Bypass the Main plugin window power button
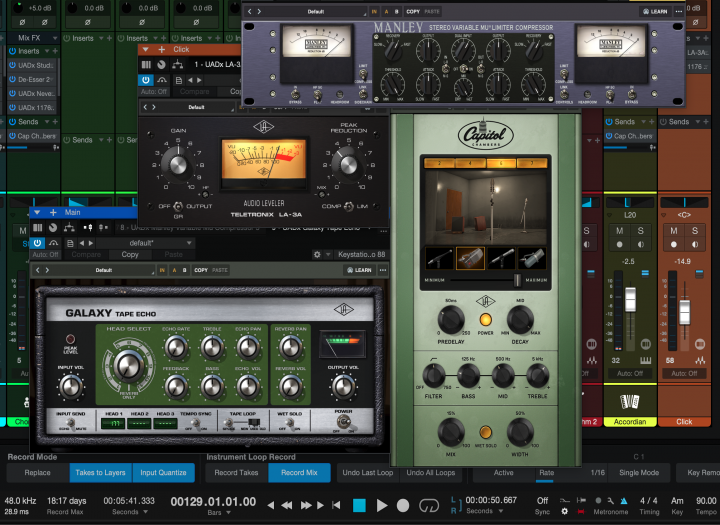This screenshot has height=525, width=720. point(36,243)
